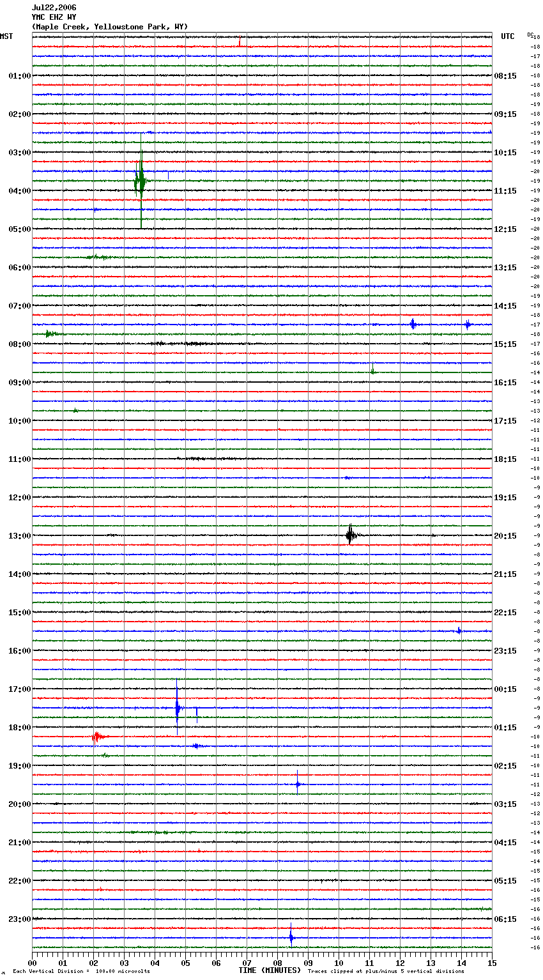
Task: Click the traces clipped footnote
Action: pos(386,971)
